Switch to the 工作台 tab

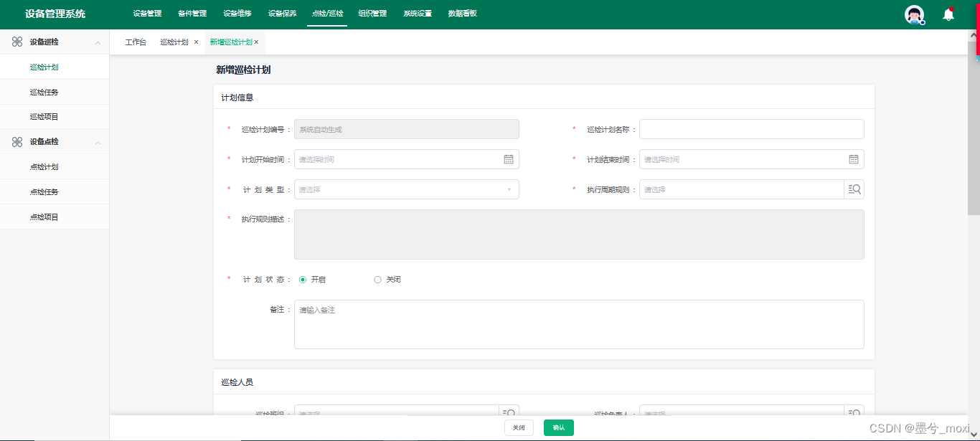click(x=136, y=42)
